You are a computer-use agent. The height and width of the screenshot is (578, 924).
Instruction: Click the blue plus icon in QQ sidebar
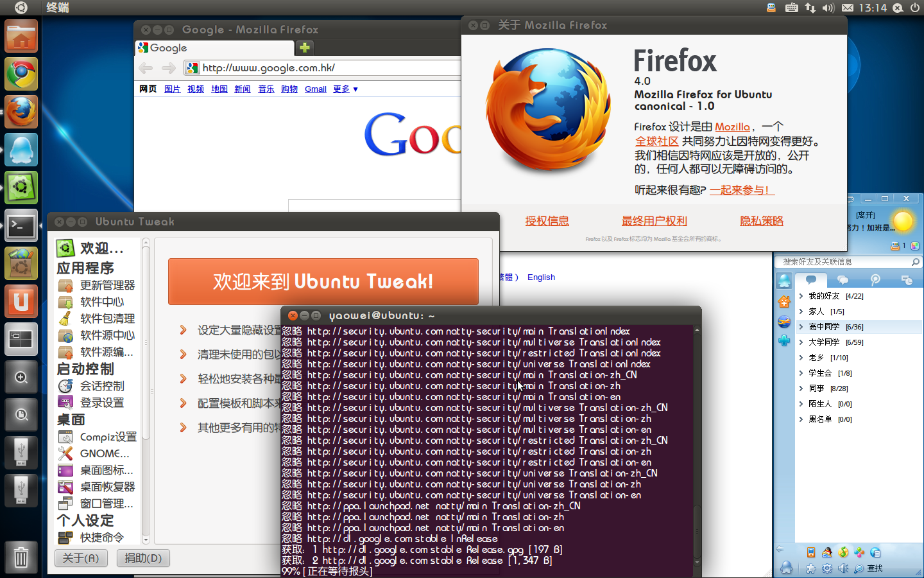tap(784, 341)
